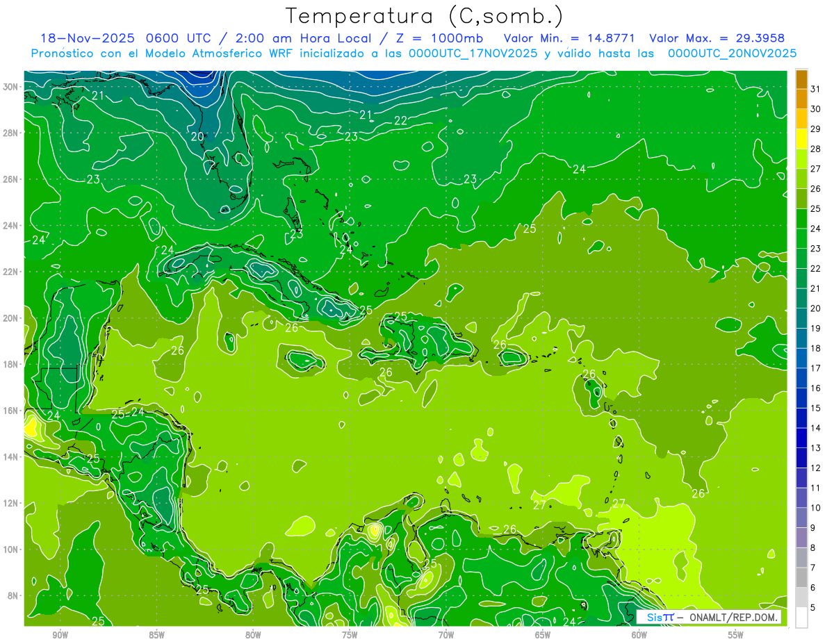Screen dimensions: 834x644
Task: Click the '29' label on the color scale
Action: point(815,129)
